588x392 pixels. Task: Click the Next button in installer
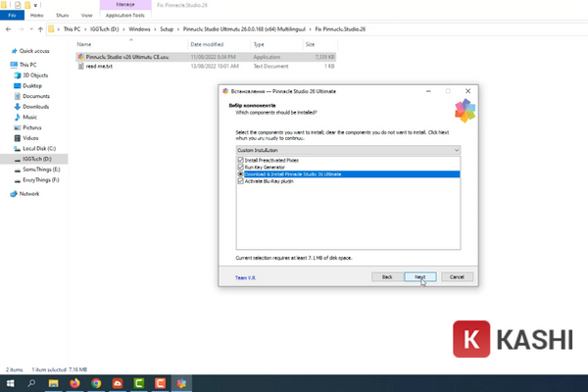coord(419,277)
